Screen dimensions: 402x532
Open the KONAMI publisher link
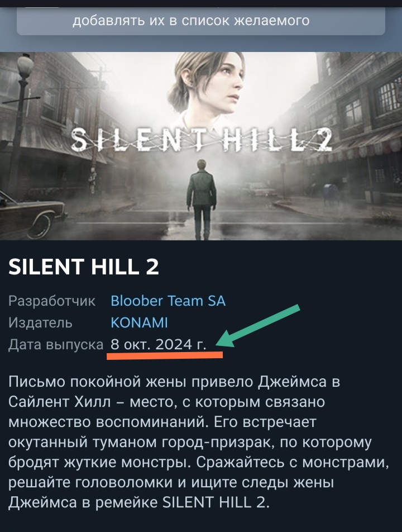point(140,322)
